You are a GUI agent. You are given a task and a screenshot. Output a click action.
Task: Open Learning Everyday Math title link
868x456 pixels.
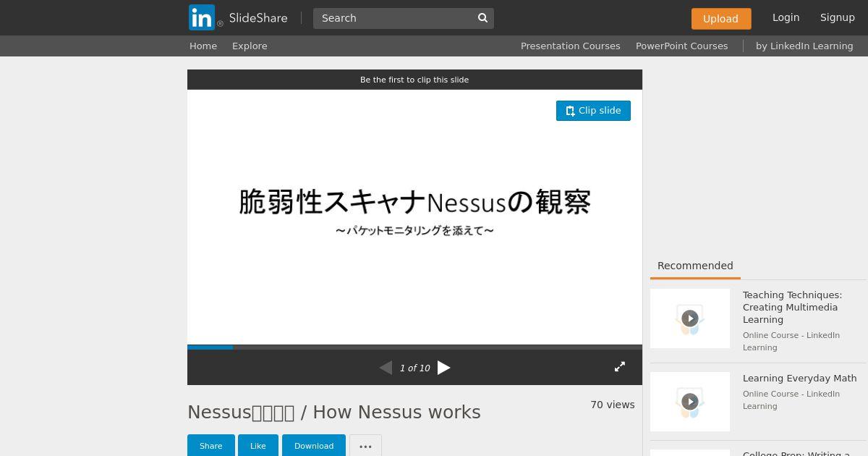click(800, 378)
